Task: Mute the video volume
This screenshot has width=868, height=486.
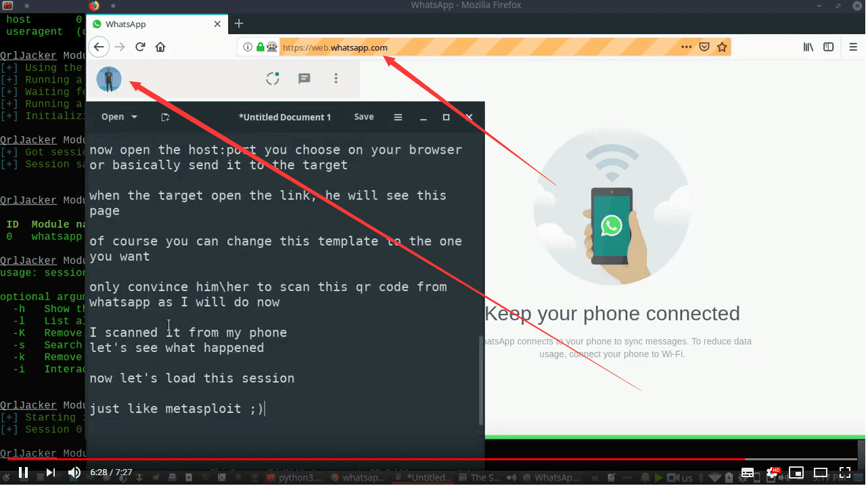Action: tap(74, 472)
